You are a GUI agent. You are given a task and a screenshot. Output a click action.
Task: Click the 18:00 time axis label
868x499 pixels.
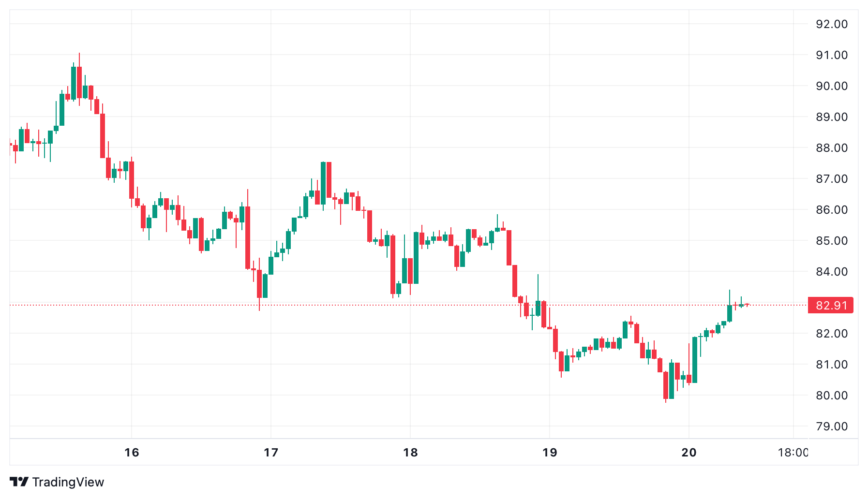pyautogui.click(x=793, y=453)
